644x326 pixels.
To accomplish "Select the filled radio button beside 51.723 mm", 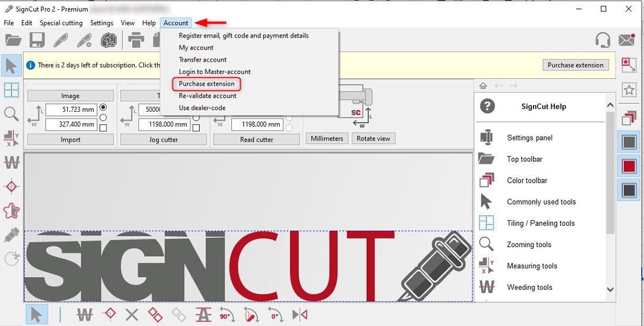I will (103, 107).
